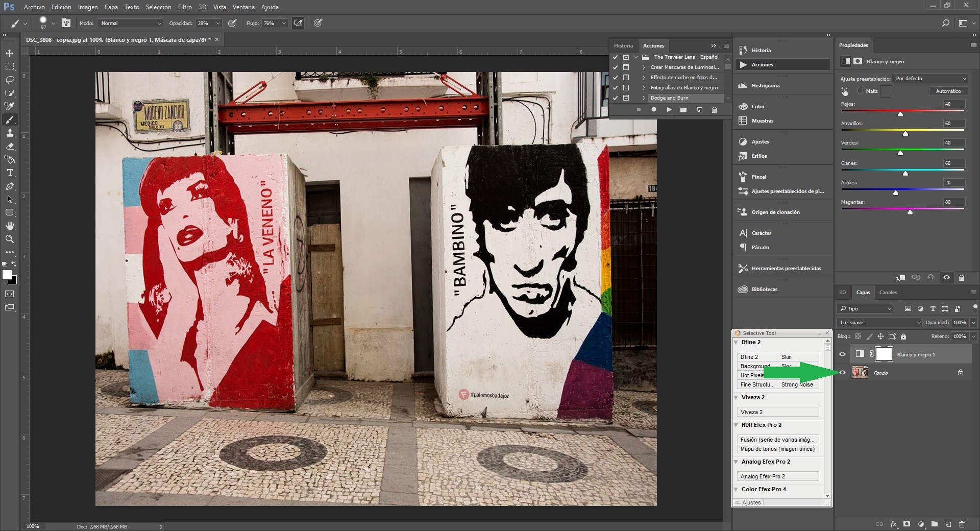980x531 pixels.
Task: Select the Rectangular Marquee tool
Action: (x=10, y=66)
